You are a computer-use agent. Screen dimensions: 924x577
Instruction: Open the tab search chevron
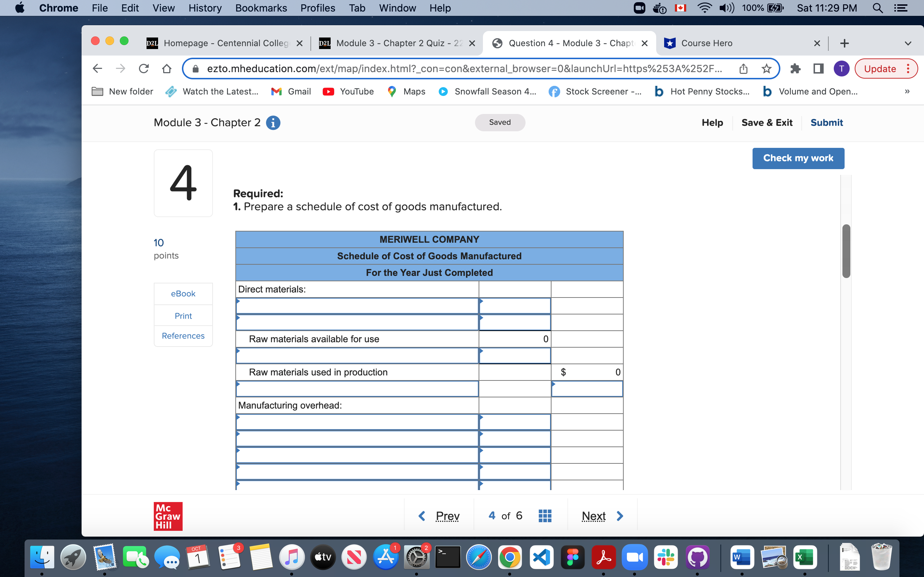click(x=908, y=43)
